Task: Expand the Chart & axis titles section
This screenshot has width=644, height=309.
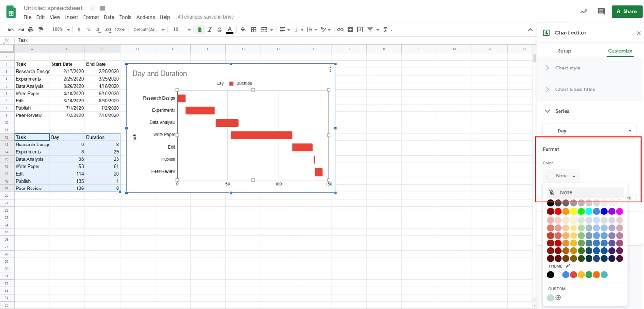Action: tap(590, 89)
